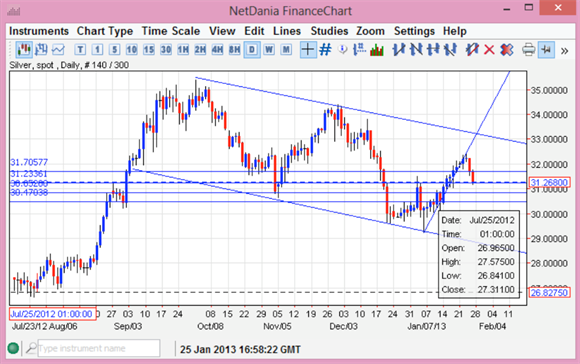Open the Help menu
580x364 pixels.
point(455,31)
